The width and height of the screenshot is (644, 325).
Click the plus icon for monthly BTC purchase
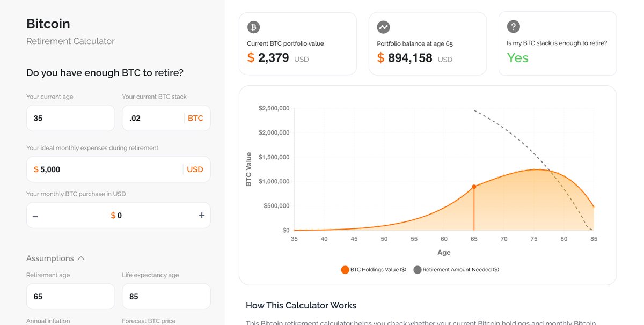pyautogui.click(x=202, y=216)
